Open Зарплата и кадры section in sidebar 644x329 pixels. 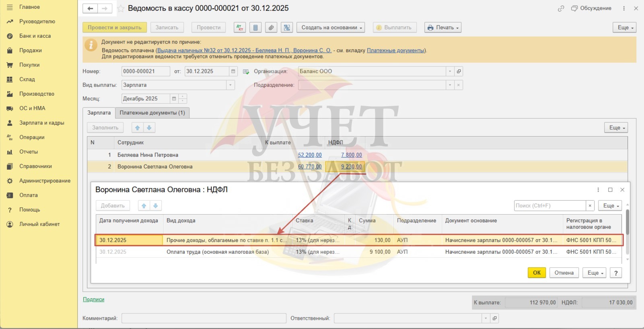pyautogui.click(x=41, y=123)
